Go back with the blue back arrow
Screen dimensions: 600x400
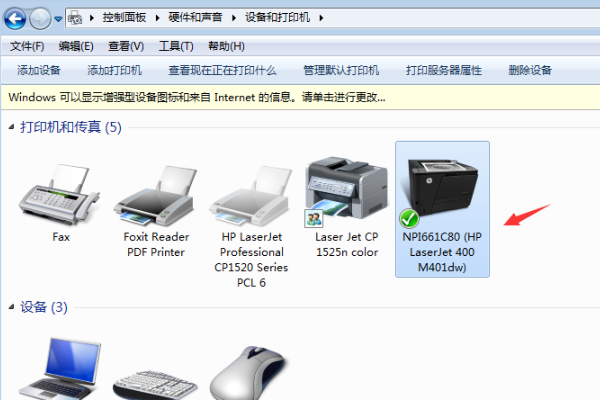(15, 18)
